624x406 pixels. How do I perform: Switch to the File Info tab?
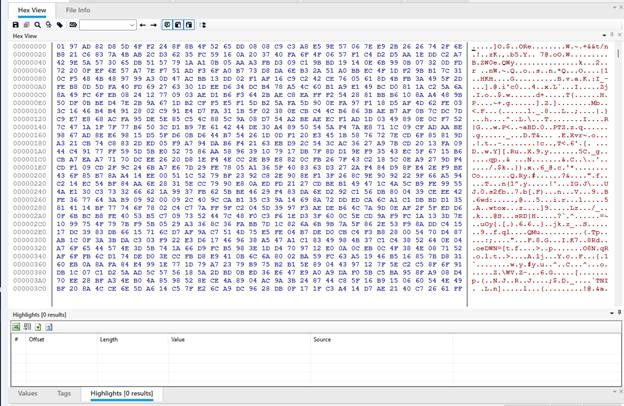pyautogui.click(x=78, y=10)
